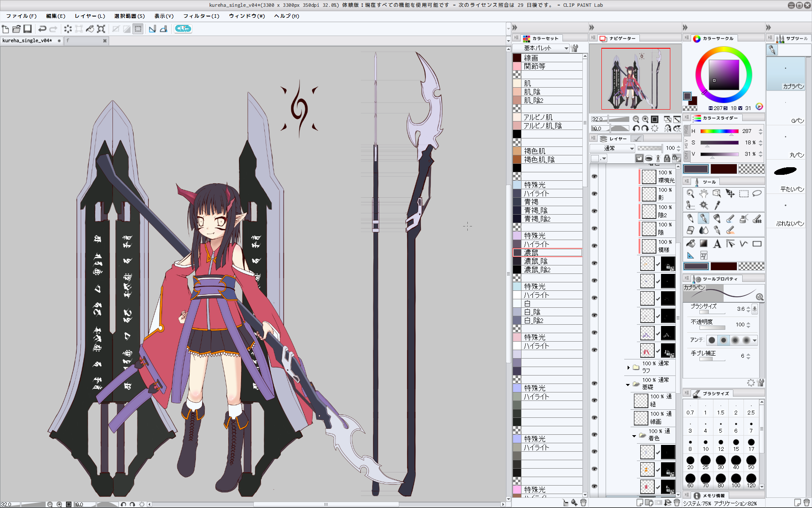Undo the last action in the toolbar
812x508 pixels.
42,29
